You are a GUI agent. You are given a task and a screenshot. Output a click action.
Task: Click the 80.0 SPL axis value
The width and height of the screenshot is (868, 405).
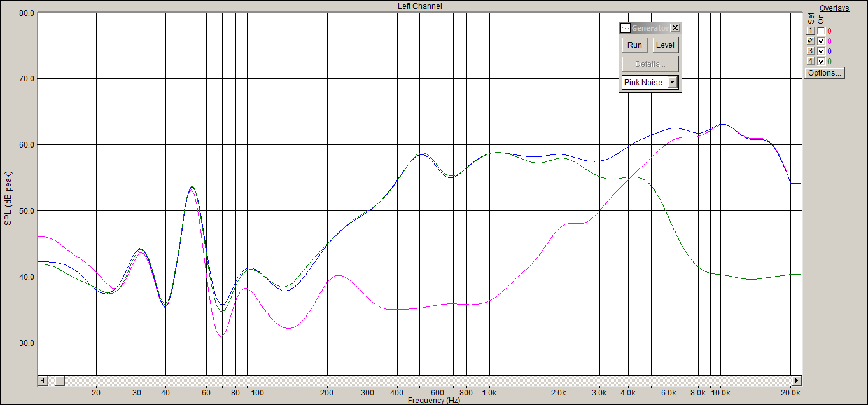pyautogui.click(x=25, y=13)
